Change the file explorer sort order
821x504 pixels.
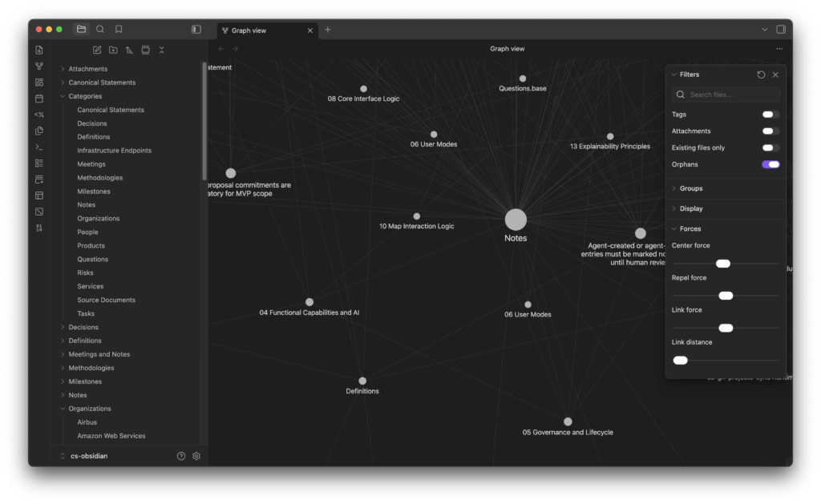(x=128, y=50)
